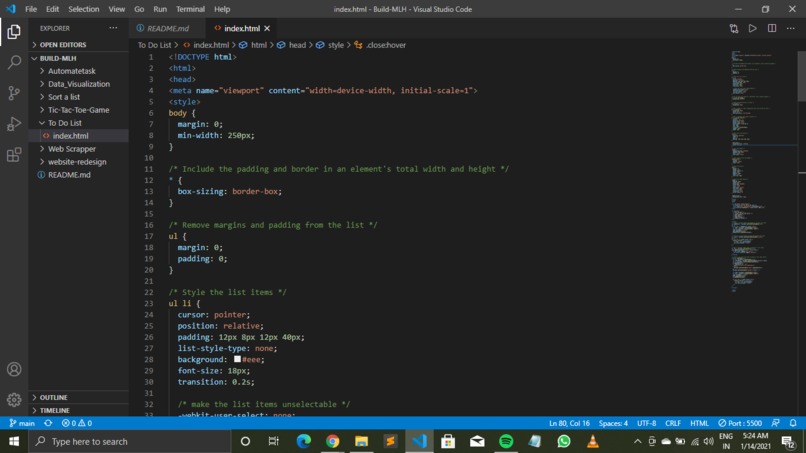The height and width of the screenshot is (453, 806).
Task: Open changes compare icon in editor toolbar
Action: (734, 28)
